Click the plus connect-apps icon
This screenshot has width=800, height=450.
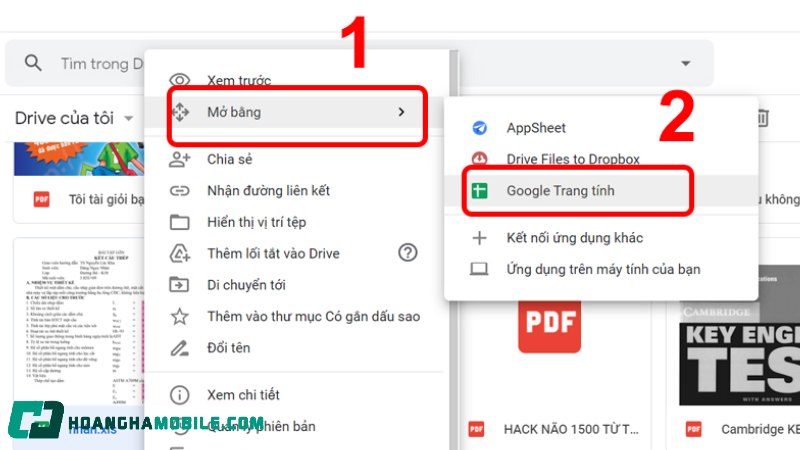[479, 238]
